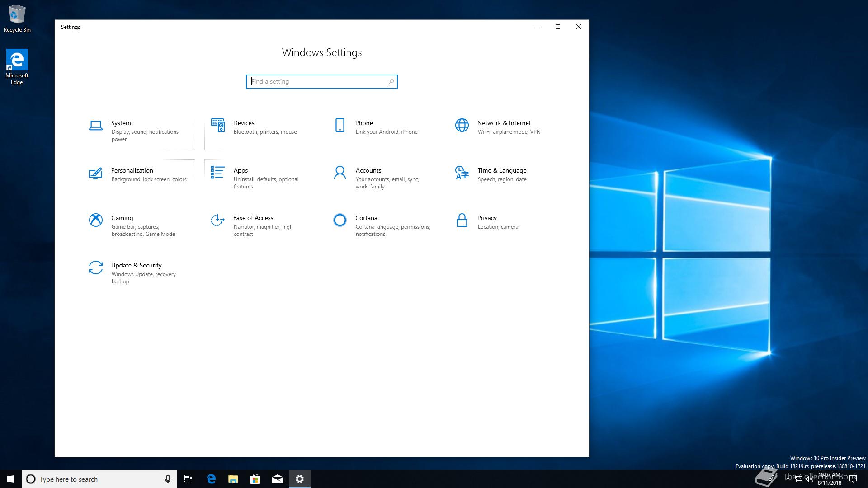The width and height of the screenshot is (868, 488).
Task: Open the Ease of Access icon
Action: [217, 220]
